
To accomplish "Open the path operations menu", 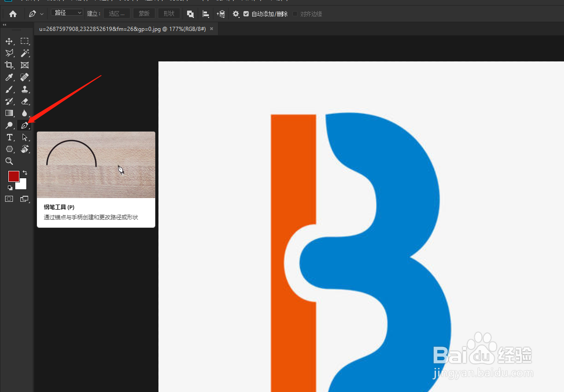I will click(x=190, y=14).
